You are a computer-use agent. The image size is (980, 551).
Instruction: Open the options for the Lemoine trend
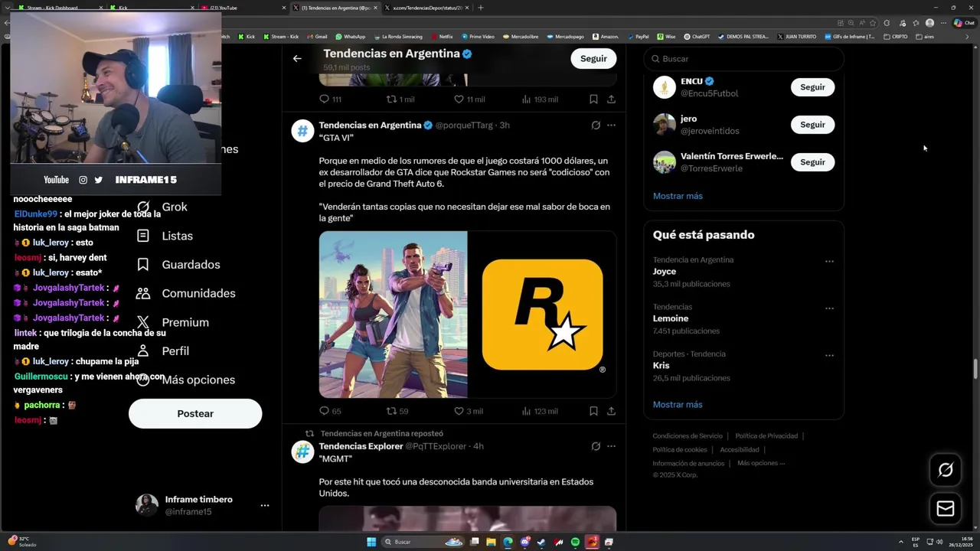pos(829,308)
